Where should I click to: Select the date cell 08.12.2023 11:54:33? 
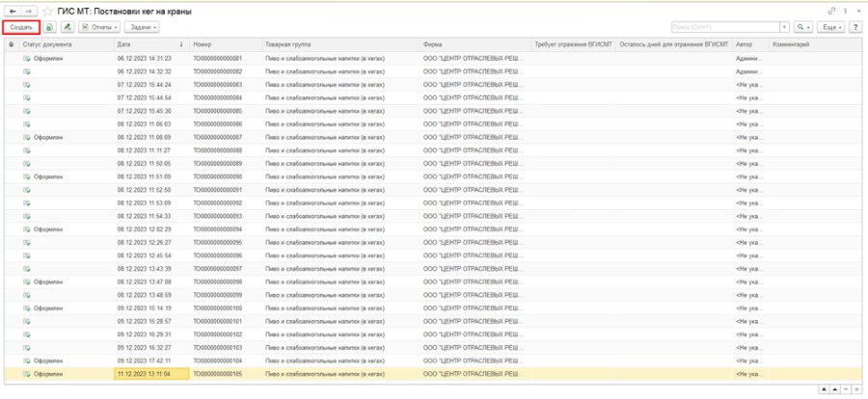145,216
